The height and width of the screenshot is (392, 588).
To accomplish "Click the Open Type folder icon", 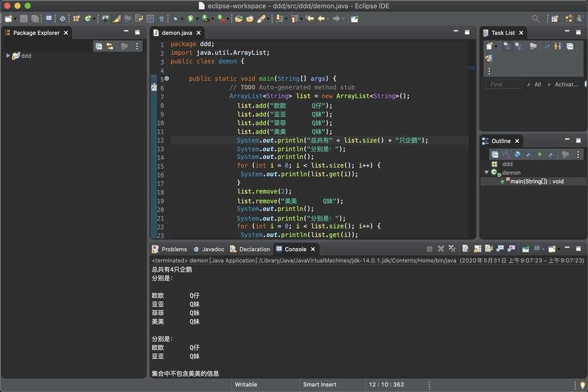I will (238, 18).
